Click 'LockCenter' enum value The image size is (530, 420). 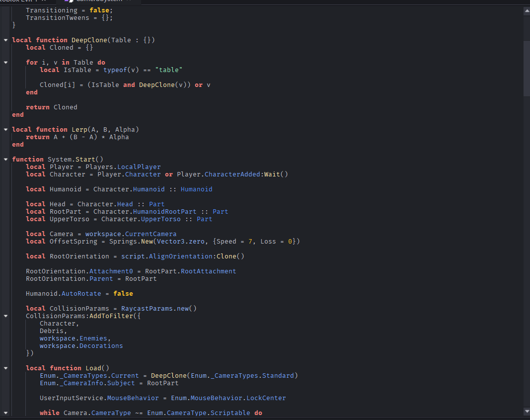pyautogui.click(x=266, y=398)
